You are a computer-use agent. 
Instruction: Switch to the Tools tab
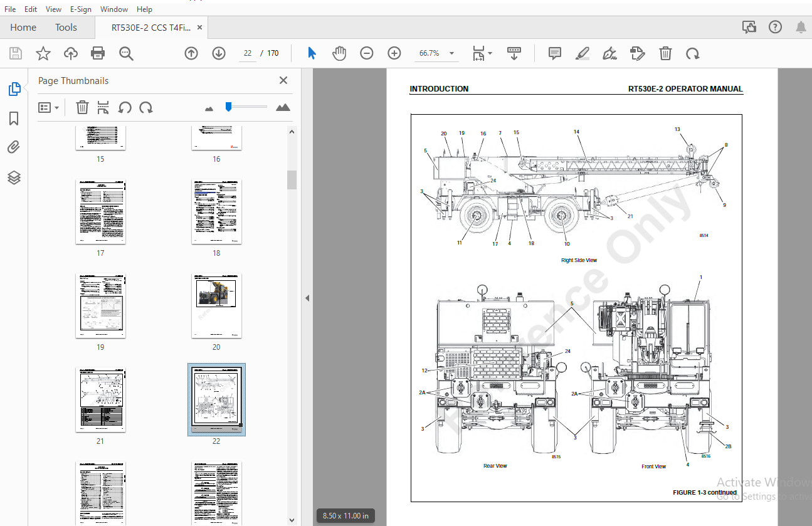pyautogui.click(x=66, y=28)
